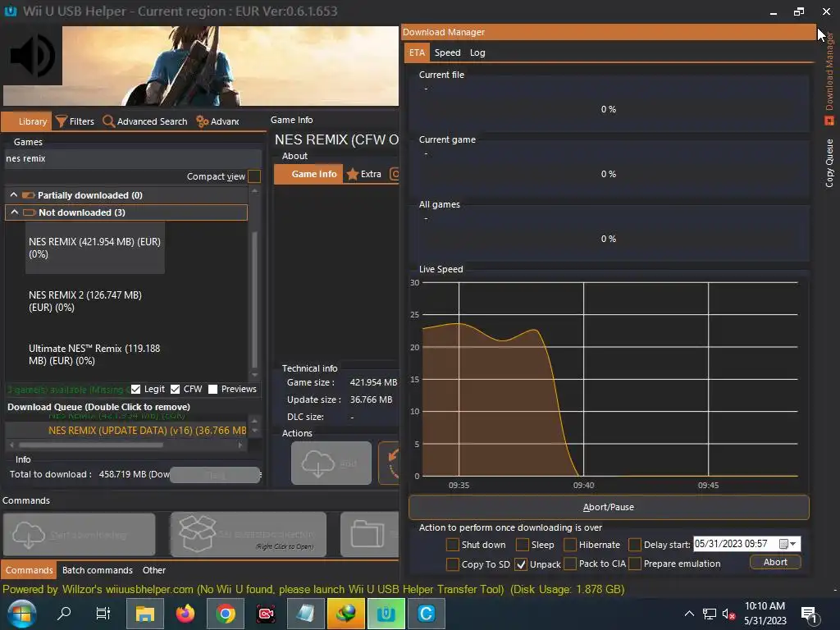Click download queue scroll up arrow
Screen dimensions: 840x630
click(255, 421)
